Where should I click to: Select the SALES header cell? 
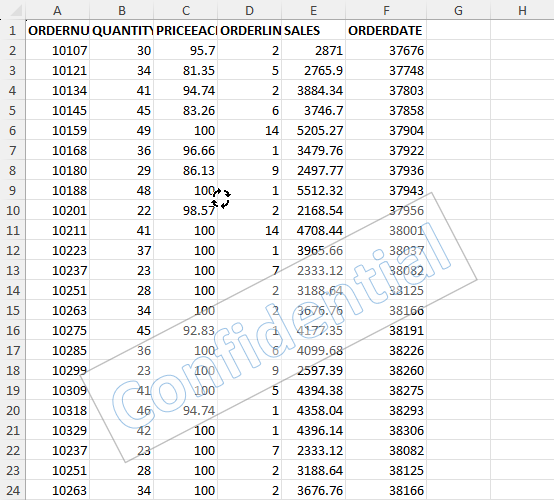(313, 30)
